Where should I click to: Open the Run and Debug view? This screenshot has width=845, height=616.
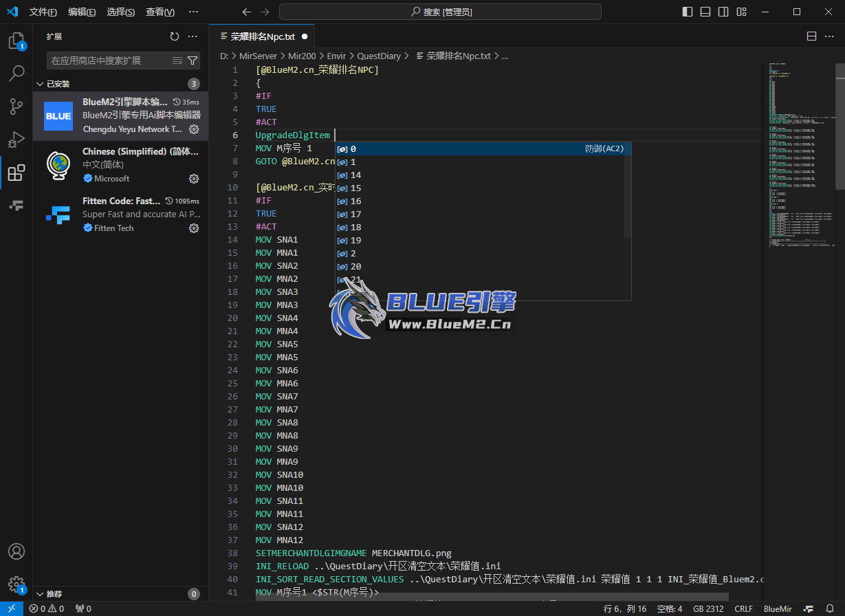(x=17, y=140)
